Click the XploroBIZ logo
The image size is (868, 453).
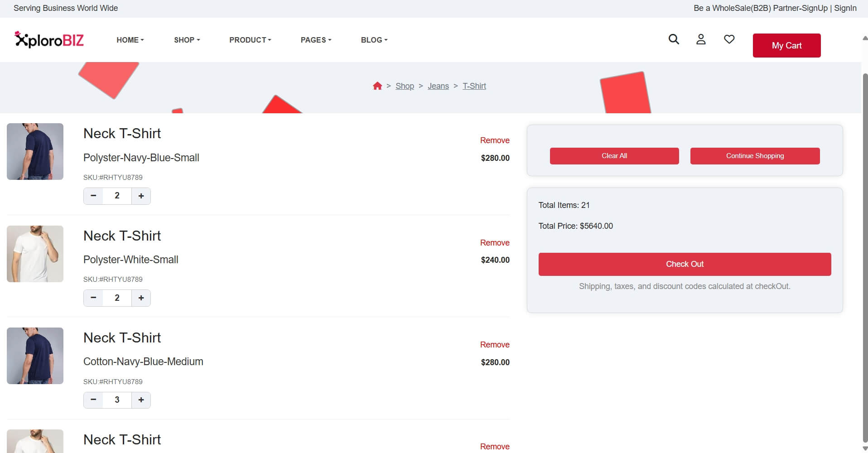[49, 40]
